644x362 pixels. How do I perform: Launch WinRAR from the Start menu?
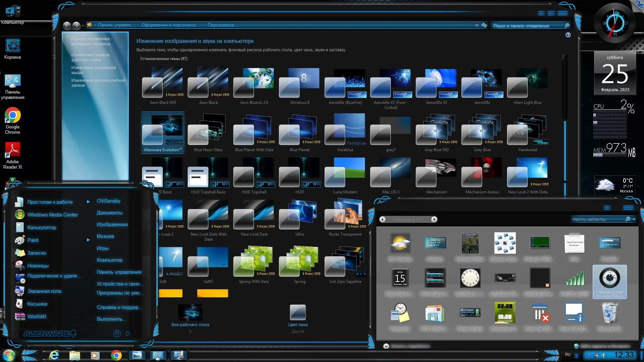pos(37,316)
